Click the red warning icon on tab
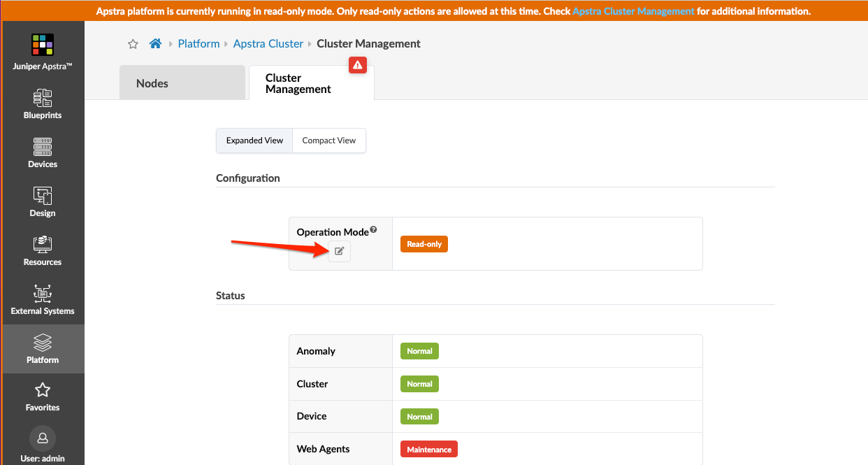868x465 pixels. (x=358, y=65)
